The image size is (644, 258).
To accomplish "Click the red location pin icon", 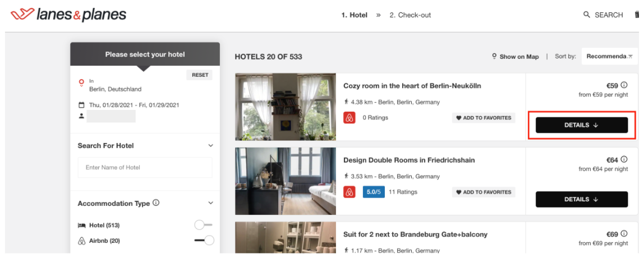I will click(81, 83).
